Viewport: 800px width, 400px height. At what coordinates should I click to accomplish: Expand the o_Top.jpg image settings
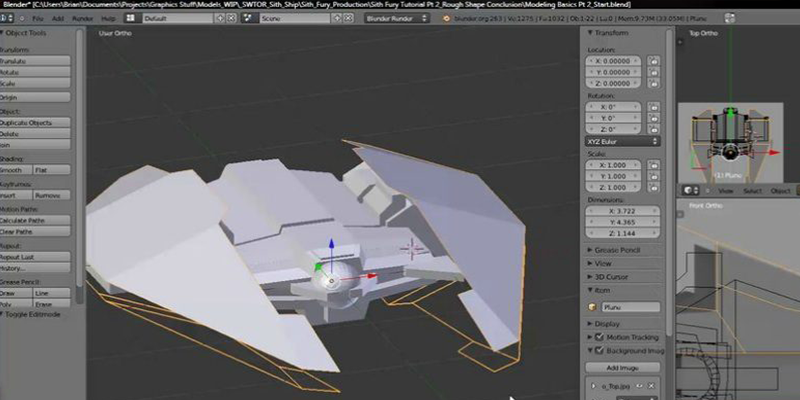593,386
